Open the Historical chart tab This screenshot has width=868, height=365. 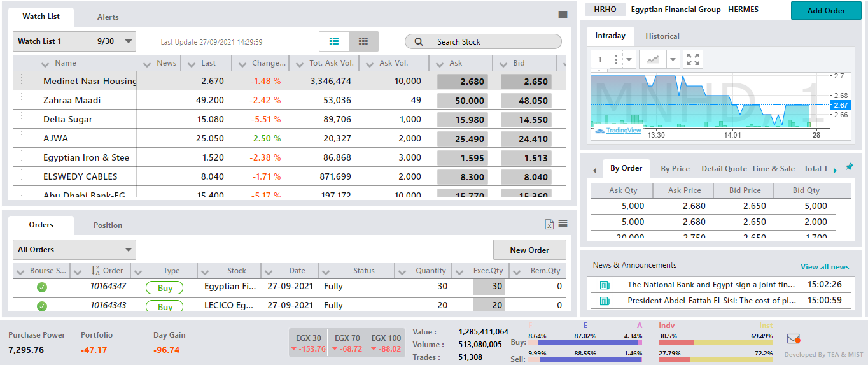(662, 36)
